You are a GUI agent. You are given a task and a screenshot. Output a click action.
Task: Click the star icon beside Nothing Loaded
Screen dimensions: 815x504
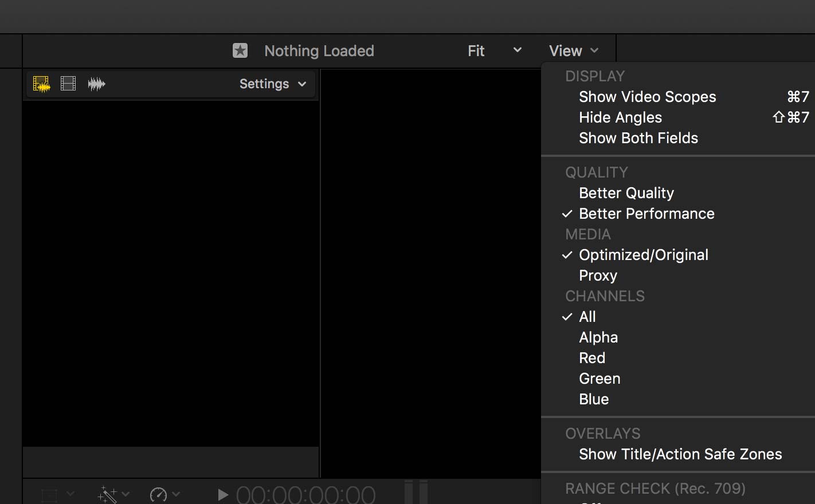[x=240, y=51]
